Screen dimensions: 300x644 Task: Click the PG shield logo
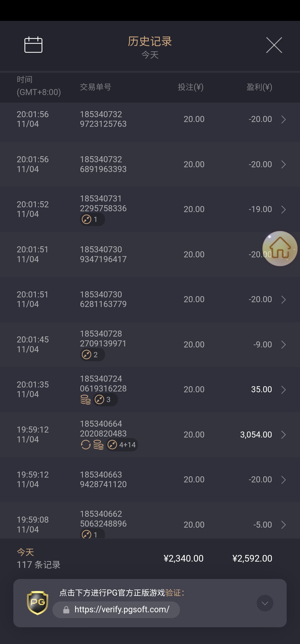pos(37,602)
